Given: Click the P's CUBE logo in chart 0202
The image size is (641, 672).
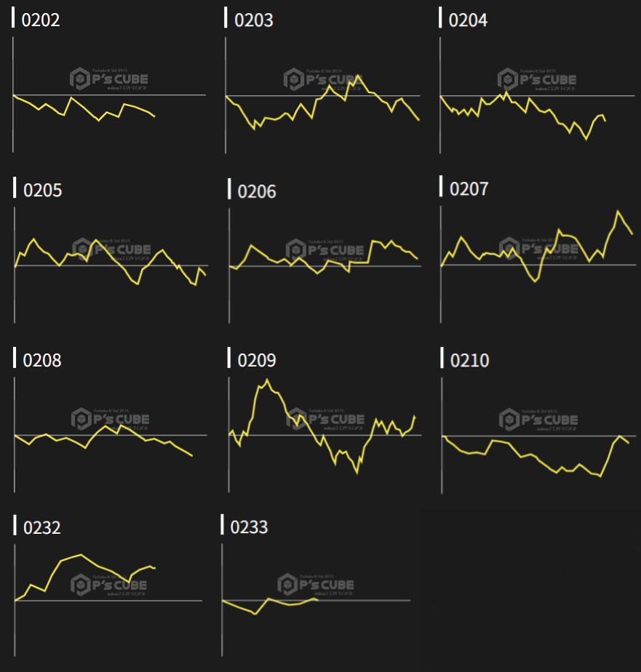Looking at the screenshot, I should pos(109,79).
